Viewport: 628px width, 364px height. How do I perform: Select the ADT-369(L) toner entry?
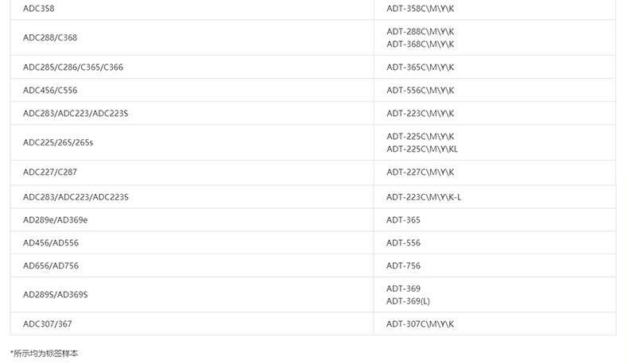point(408,301)
